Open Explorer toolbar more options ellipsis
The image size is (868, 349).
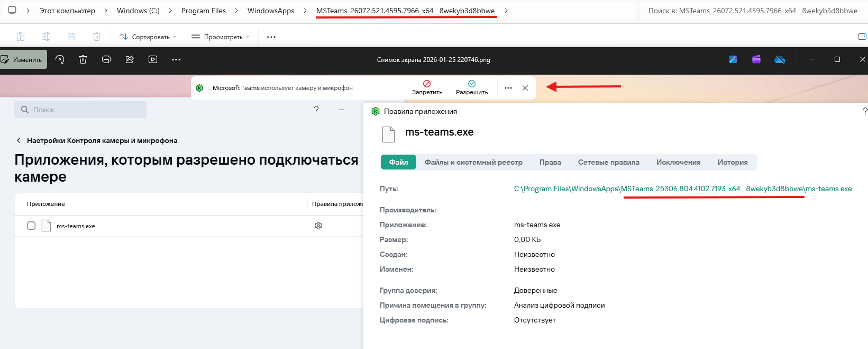271,37
